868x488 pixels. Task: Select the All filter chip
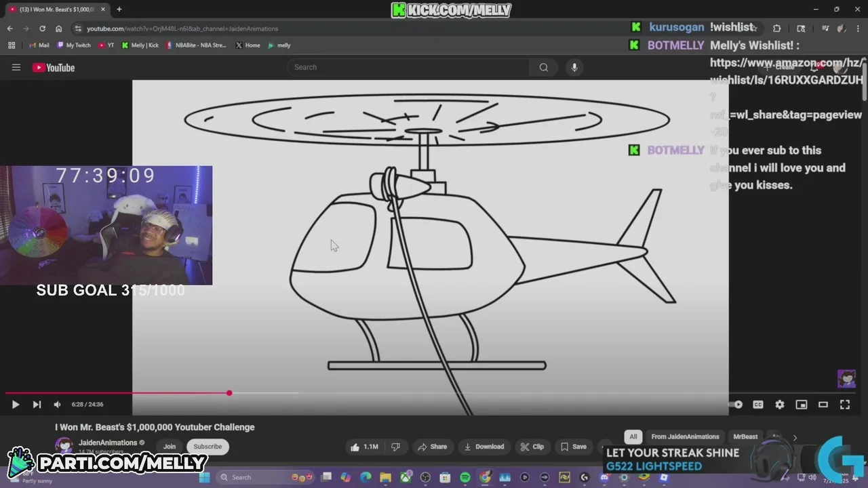point(633,436)
